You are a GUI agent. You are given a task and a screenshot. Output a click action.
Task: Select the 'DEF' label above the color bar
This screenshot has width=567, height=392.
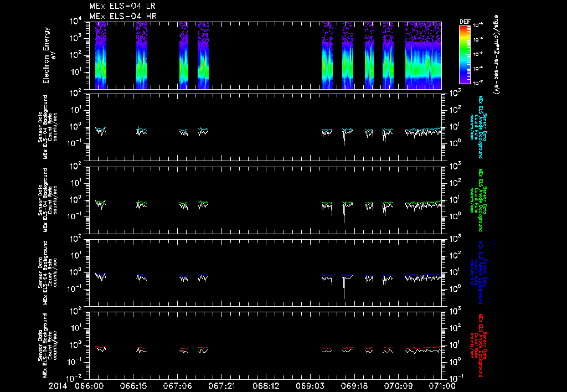[465, 22]
